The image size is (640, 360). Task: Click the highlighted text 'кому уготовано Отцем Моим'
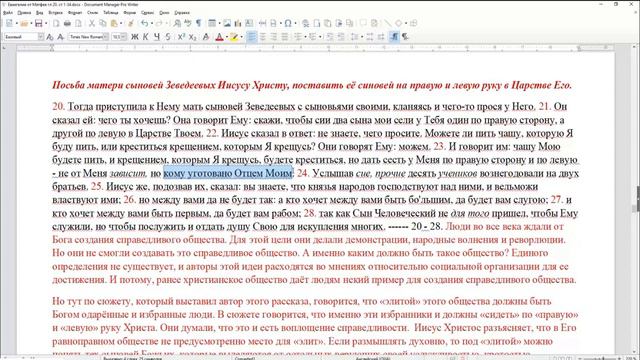(x=228, y=173)
